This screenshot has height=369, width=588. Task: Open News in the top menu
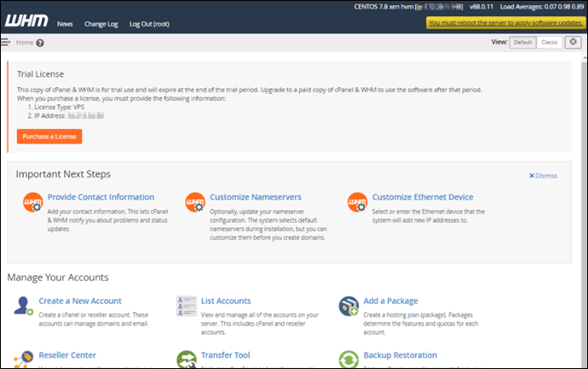[65, 24]
